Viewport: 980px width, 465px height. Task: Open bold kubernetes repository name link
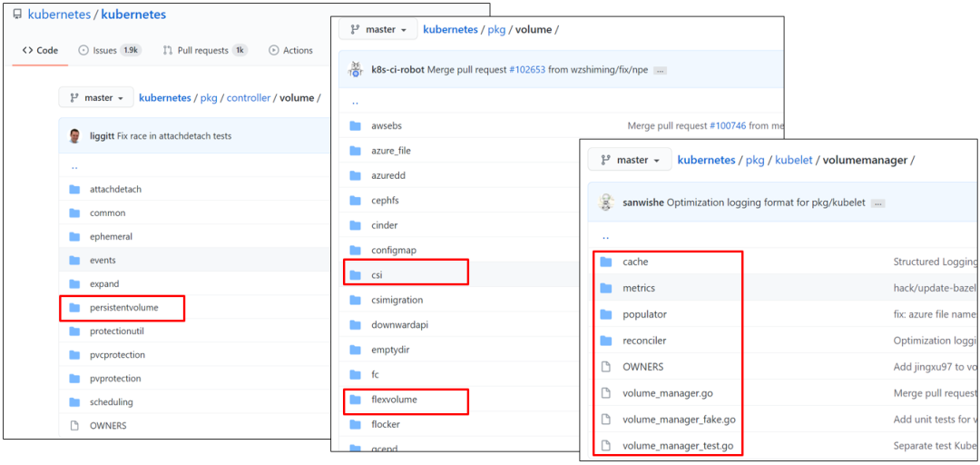133,15
